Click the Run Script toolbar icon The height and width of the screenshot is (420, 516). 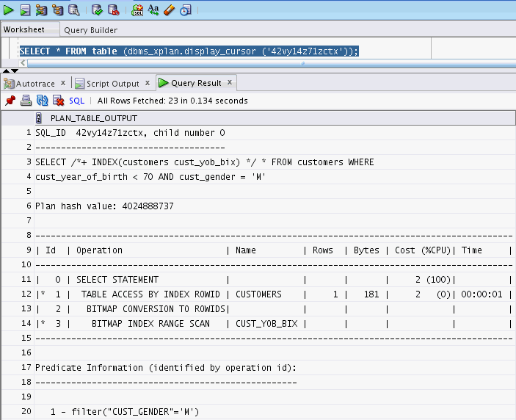point(25,10)
